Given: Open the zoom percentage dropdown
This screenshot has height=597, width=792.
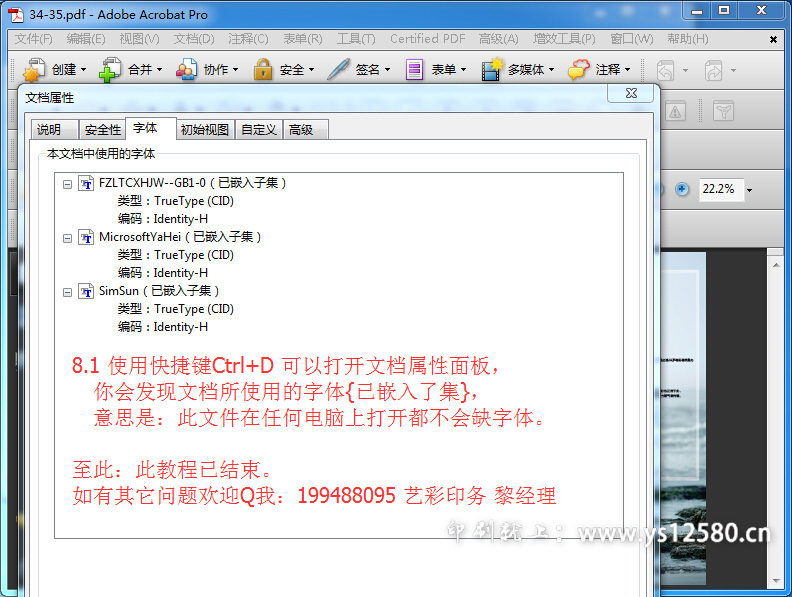Looking at the screenshot, I should [x=749, y=190].
